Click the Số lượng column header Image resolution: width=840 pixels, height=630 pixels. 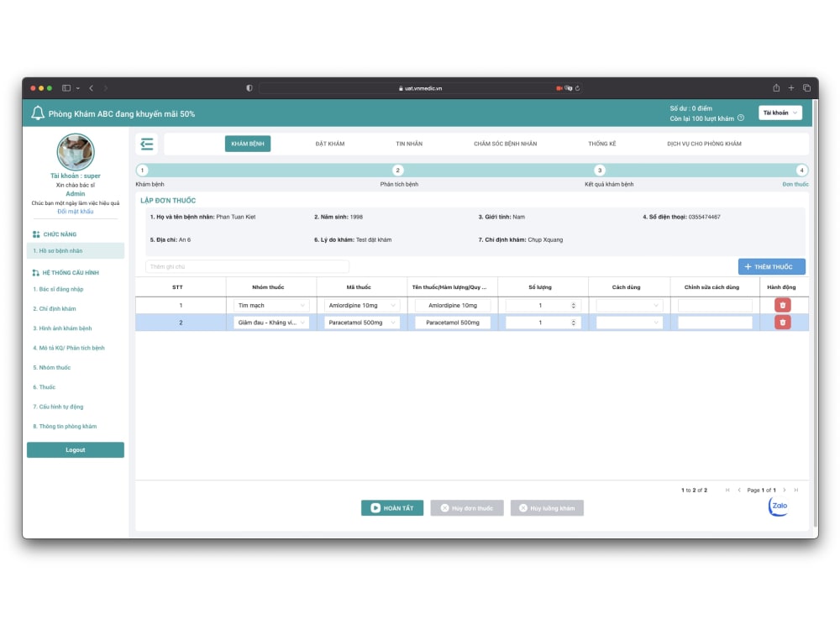click(540, 287)
